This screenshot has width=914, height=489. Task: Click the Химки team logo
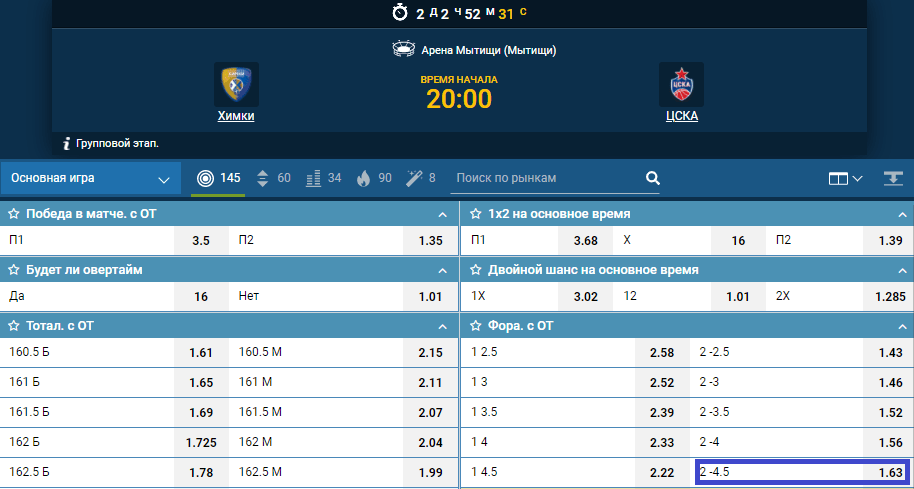236,85
